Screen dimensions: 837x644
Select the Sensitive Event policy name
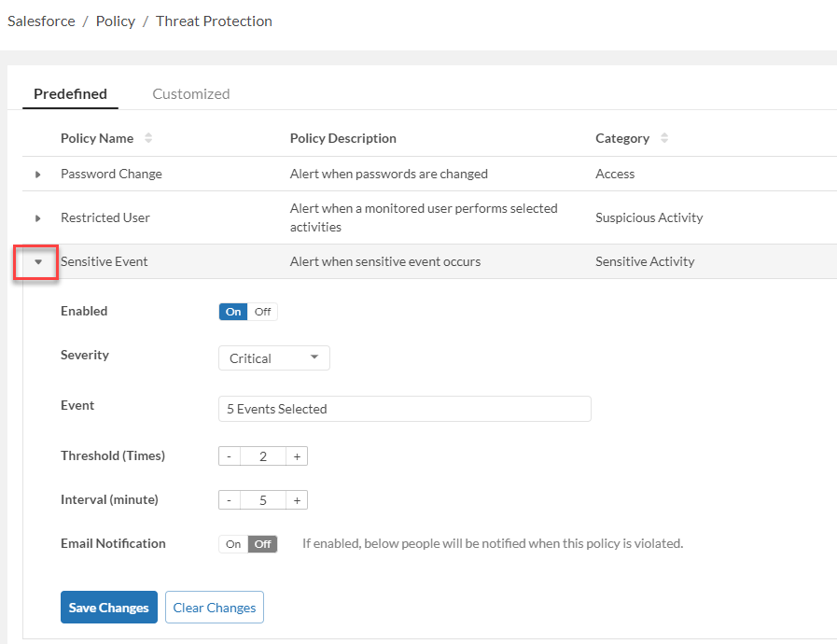[x=105, y=261]
